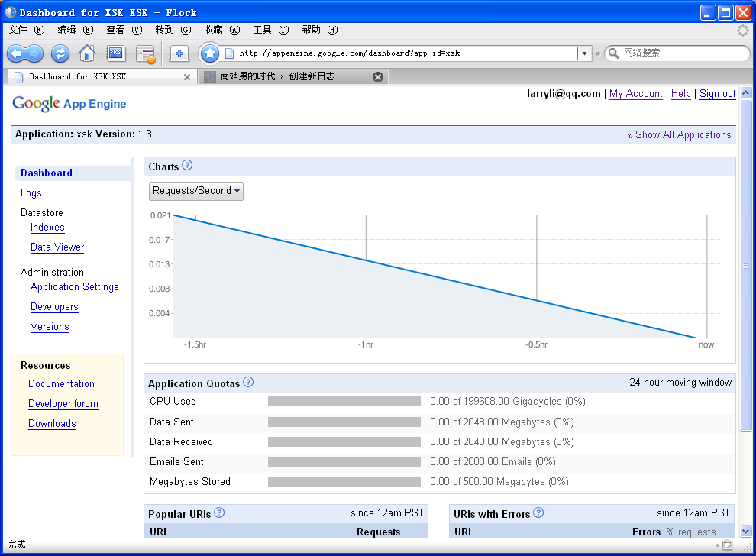Click the Megabytes Stored quota bar
This screenshot has width=756, height=556.
pos(344,482)
